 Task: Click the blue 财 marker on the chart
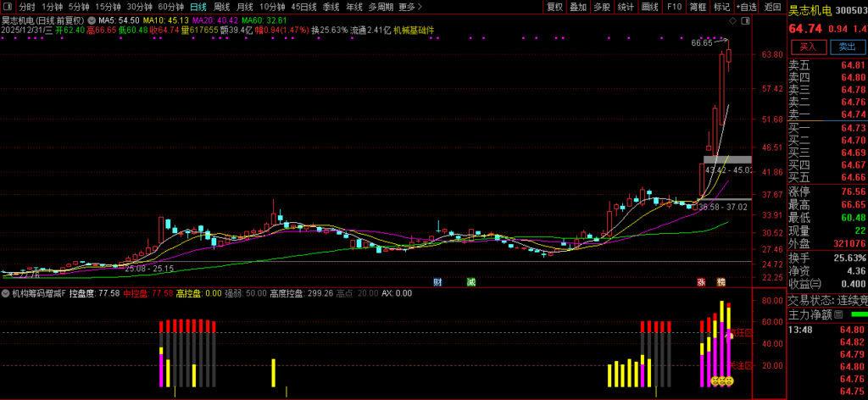[x=437, y=281]
